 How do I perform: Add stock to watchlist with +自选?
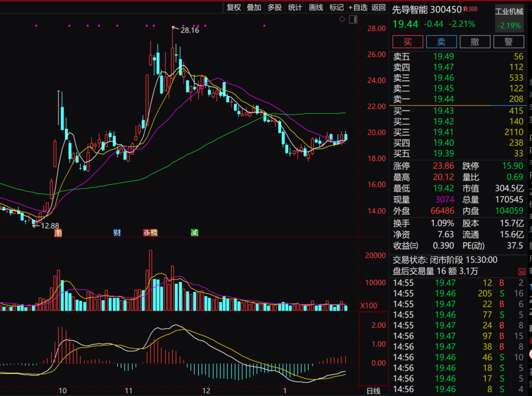tap(358, 7)
